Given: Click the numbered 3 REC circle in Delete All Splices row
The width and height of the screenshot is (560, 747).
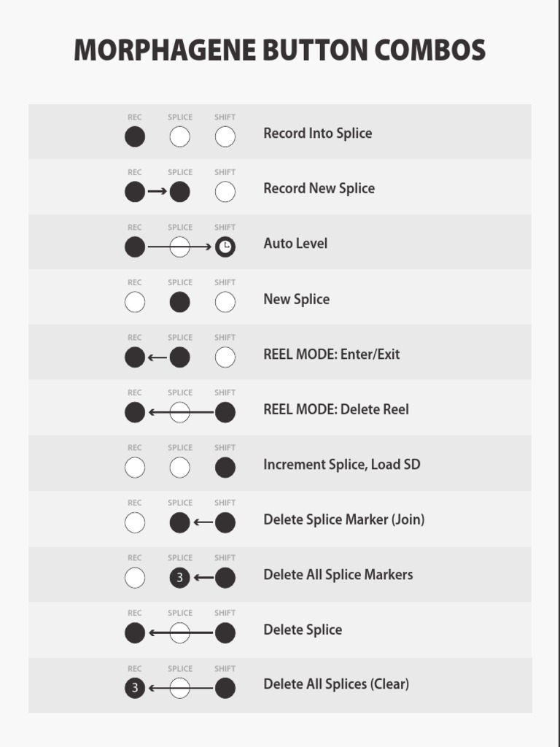Looking at the screenshot, I should tap(135, 688).
